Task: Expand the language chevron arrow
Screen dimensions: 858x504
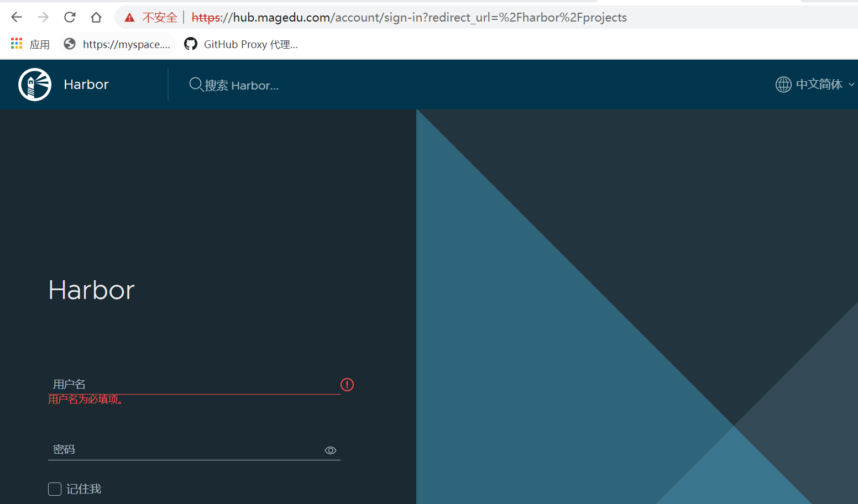Action: click(851, 85)
